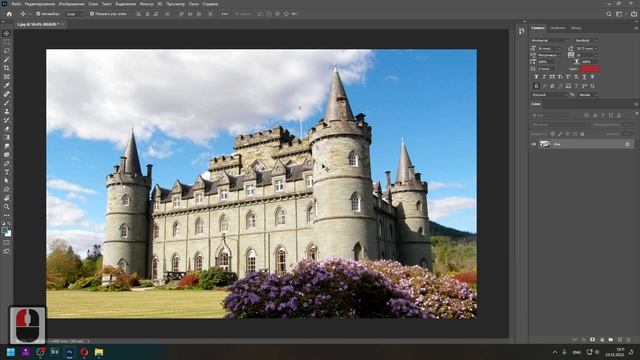The image size is (640, 360).
Task: Select the Zoom magnifier tool in the toolbox
Action: coord(7,207)
